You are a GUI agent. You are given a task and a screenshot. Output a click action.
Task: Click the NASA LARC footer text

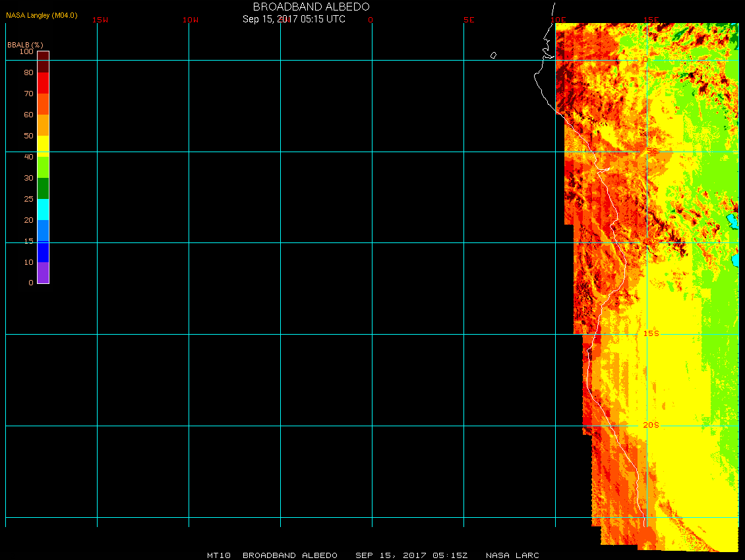(512, 555)
